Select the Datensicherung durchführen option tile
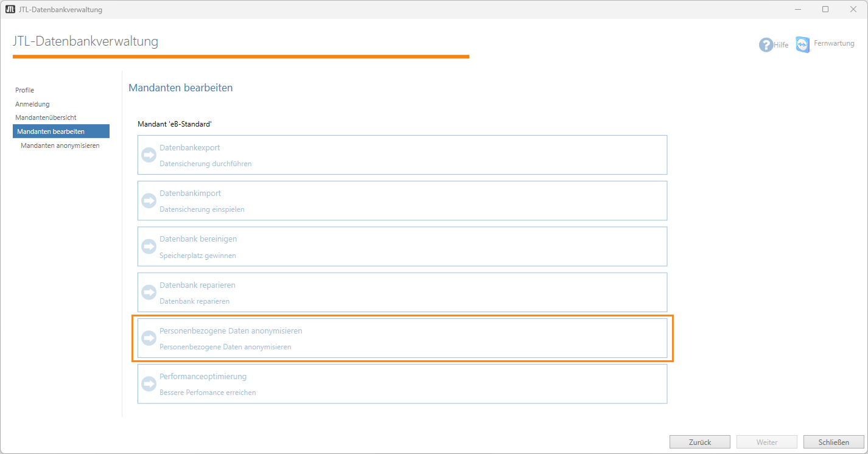Viewport: 868px width, 454px height. (x=402, y=155)
